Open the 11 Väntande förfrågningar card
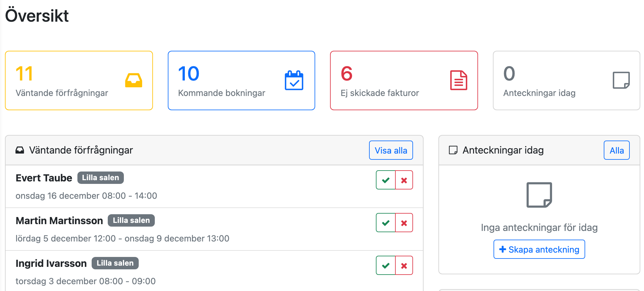 [79, 80]
